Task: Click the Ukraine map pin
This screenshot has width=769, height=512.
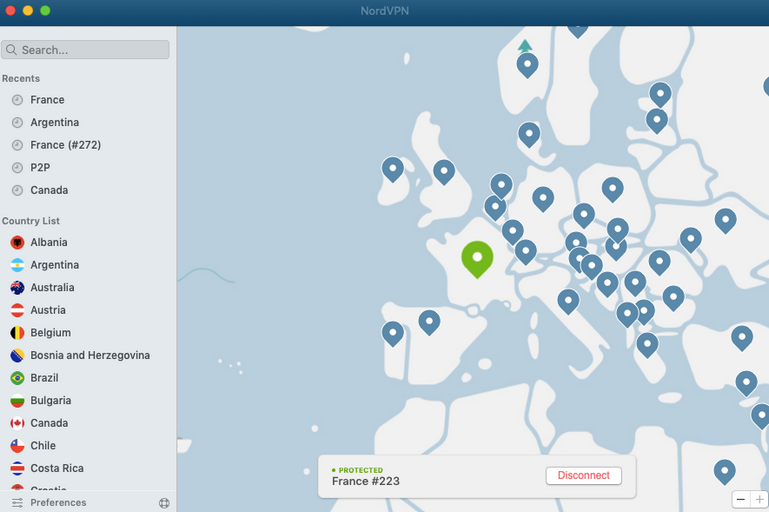Action: 725,221
